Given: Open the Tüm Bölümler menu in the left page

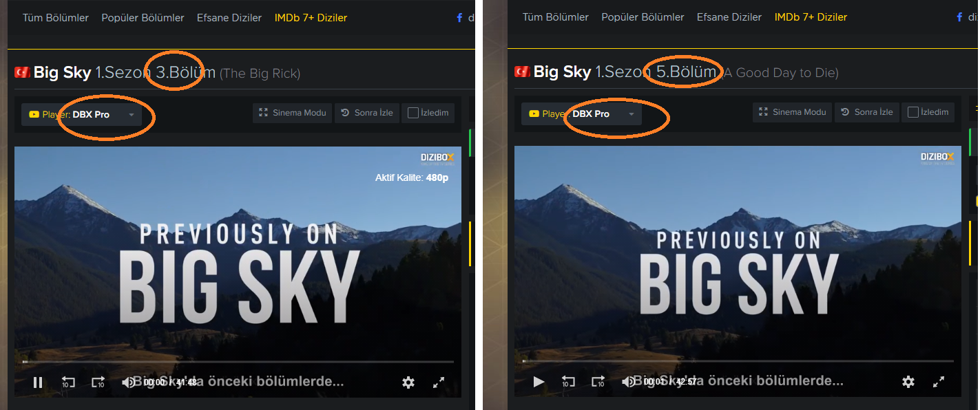Looking at the screenshot, I should tap(56, 17).
